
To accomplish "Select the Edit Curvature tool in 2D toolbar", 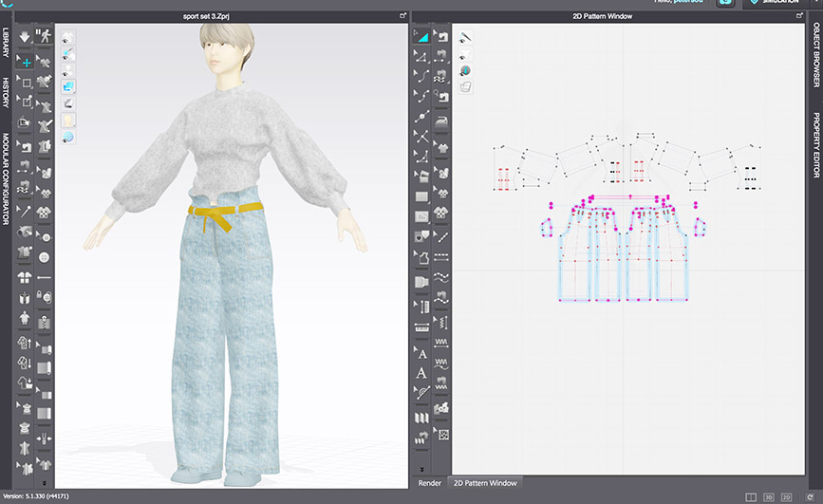I will point(421,78).
